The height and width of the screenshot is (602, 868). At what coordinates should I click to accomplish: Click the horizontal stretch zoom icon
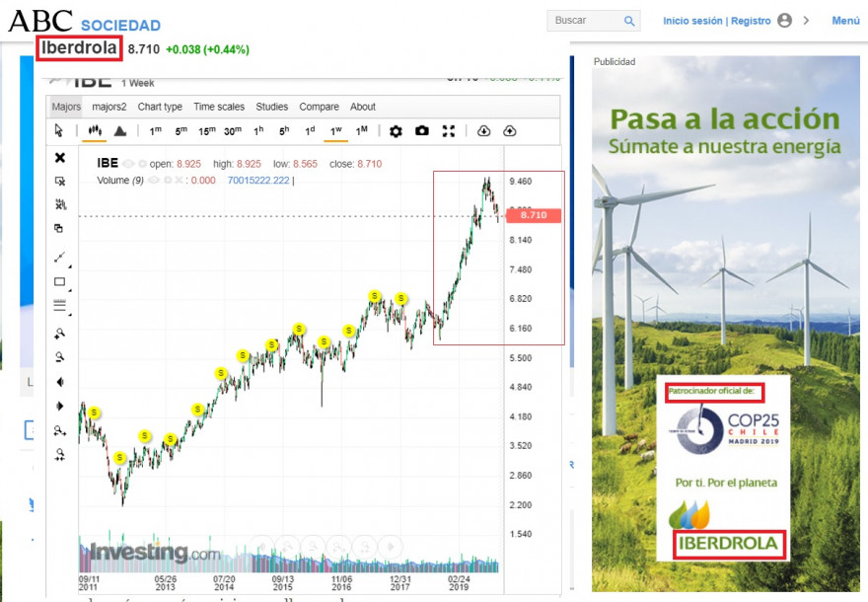point(60,430)
